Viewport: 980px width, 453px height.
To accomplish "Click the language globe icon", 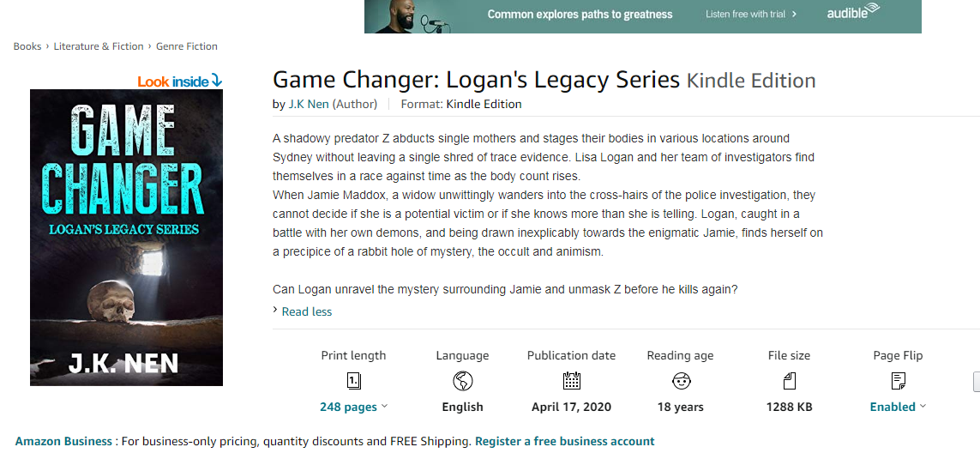I will pyautogui.click(x=462, y=381).
